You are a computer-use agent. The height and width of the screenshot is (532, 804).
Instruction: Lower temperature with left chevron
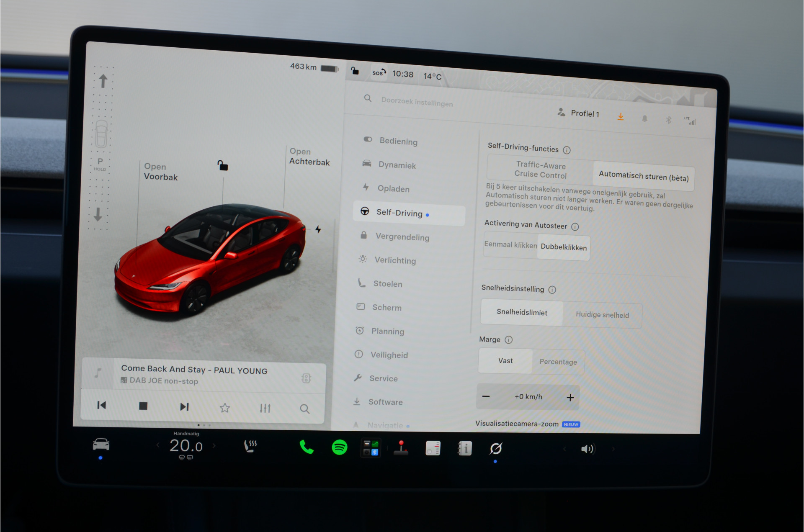(x=158, y=445)
